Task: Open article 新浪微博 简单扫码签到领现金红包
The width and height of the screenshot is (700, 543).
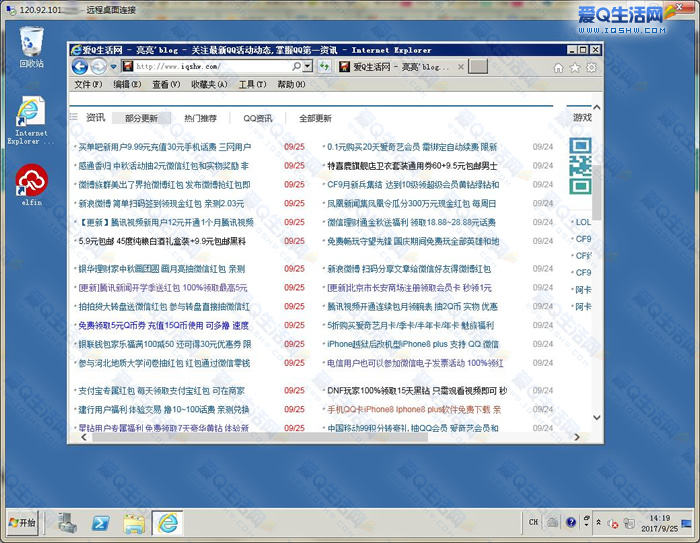Action: point(161,204)
